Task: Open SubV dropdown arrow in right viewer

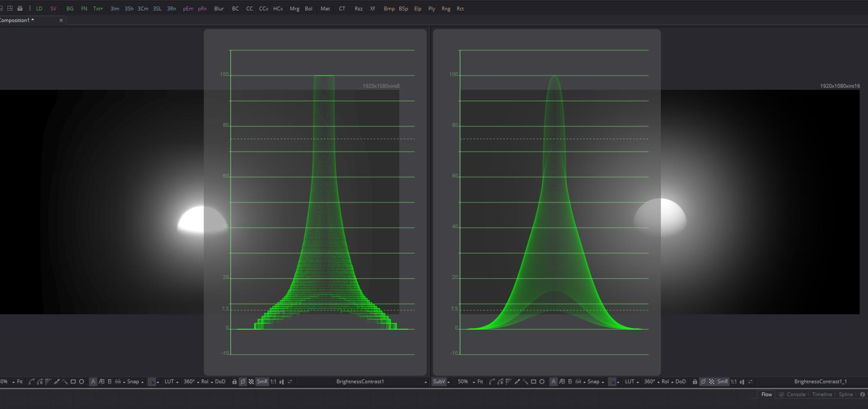Action: [448, 382]
